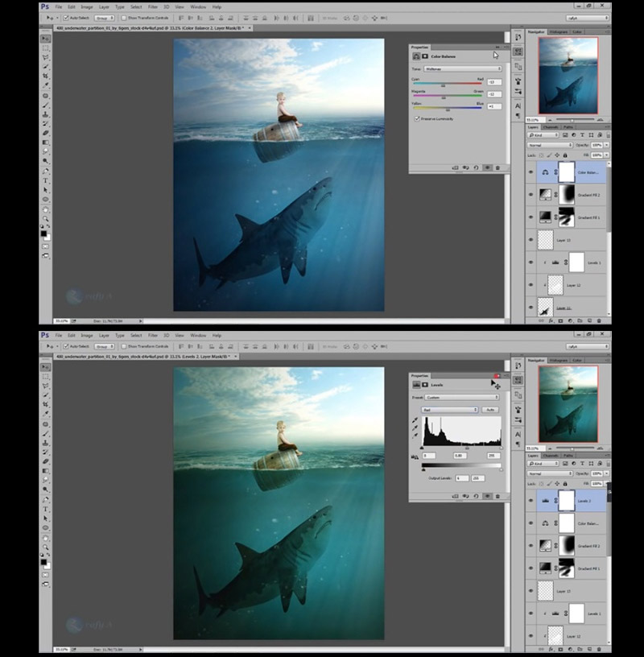Delete adjustment via trash icon in Color Balance properties
This screenshot has height=657, width=644.
point(497,167)
